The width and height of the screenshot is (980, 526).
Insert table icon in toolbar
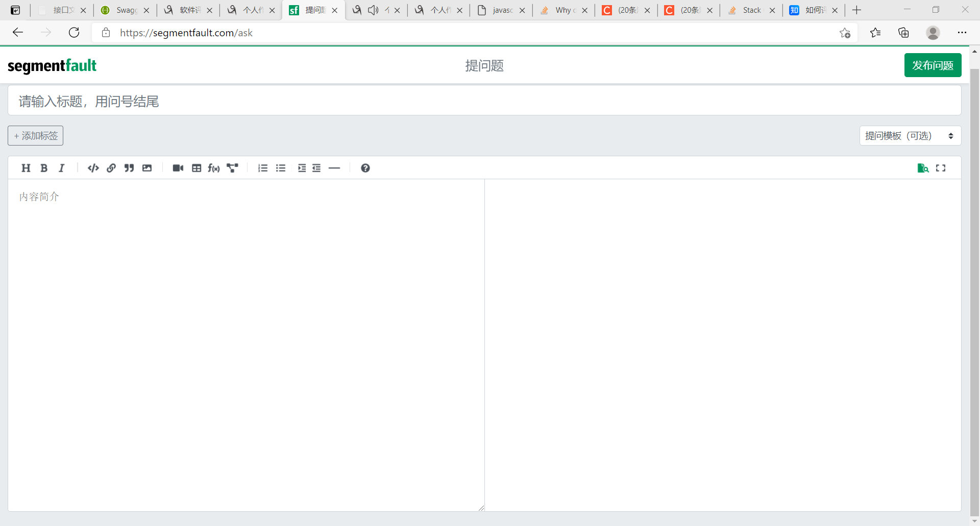coord(197,168)
